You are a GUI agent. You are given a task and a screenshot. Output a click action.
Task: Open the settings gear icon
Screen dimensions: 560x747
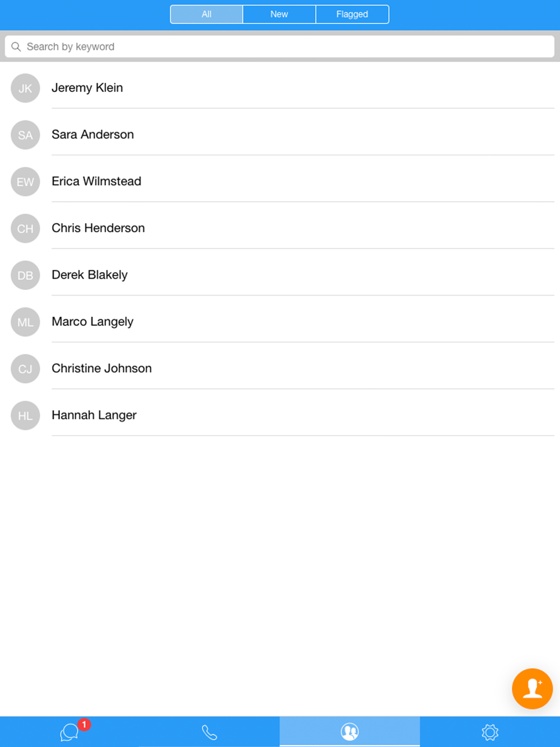[490, 732]
